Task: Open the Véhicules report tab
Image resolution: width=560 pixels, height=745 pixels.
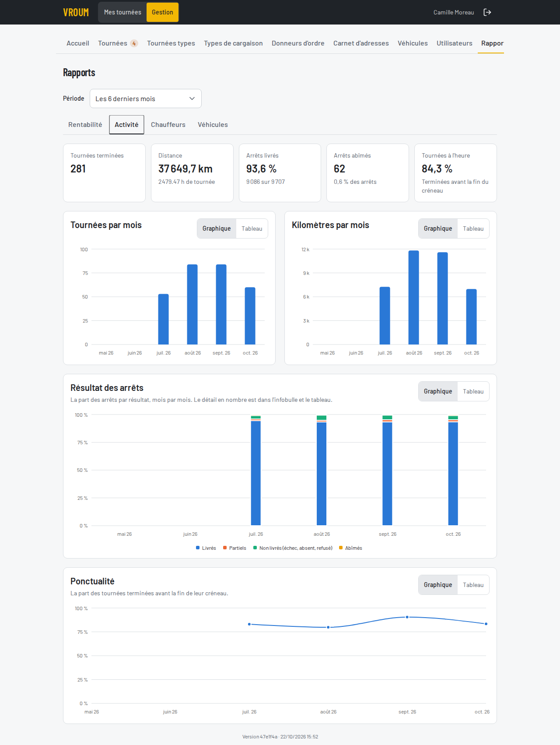Action: 213,125
